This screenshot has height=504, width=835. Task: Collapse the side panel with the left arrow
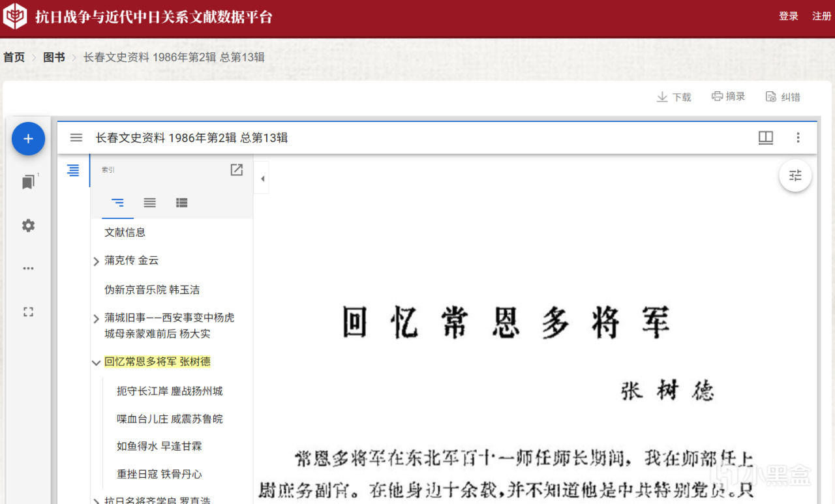pos(262,179)
